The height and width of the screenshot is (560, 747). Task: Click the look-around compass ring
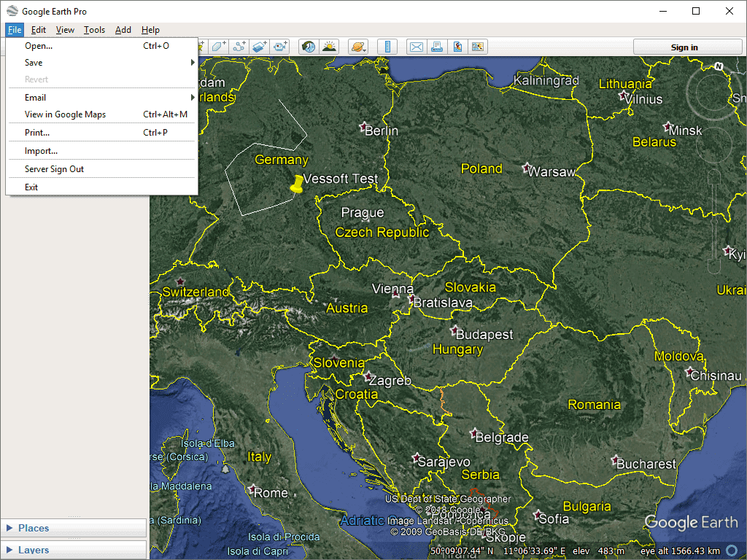[x=713, y=93]
